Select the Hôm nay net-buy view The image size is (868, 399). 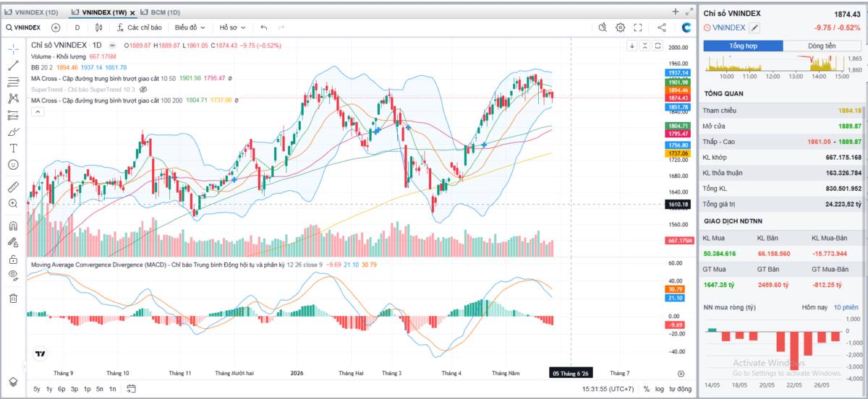tap(814, 307)
